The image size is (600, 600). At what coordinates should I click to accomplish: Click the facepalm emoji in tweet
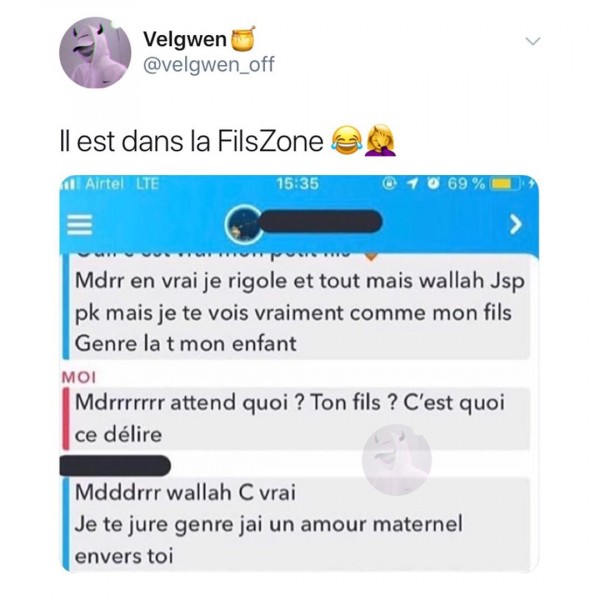(x=381, y=141)
